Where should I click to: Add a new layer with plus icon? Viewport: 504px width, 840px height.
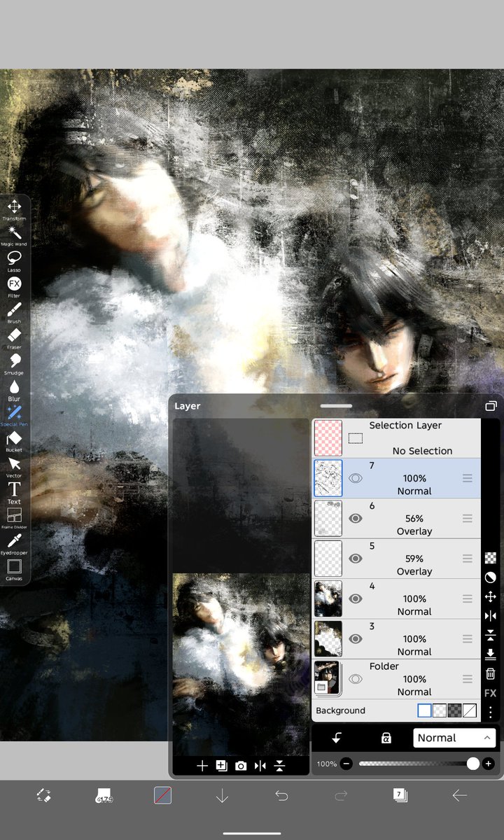pos(202,766)
